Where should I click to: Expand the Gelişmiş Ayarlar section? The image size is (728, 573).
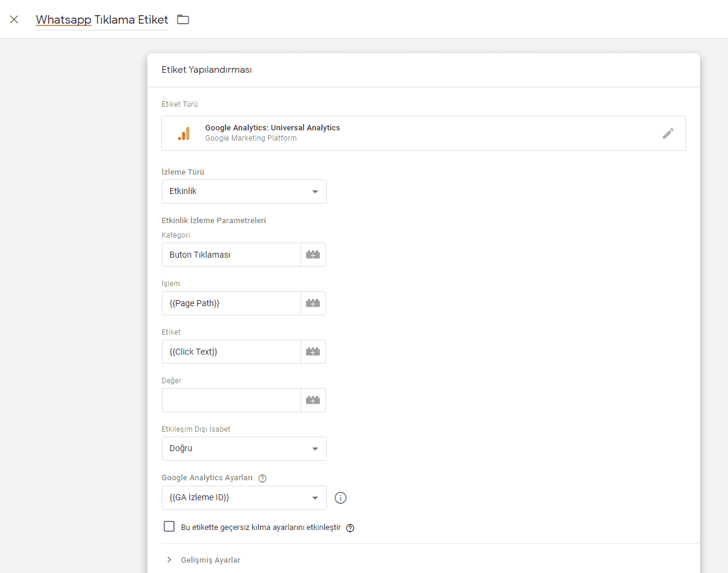[x=210, y=560]
